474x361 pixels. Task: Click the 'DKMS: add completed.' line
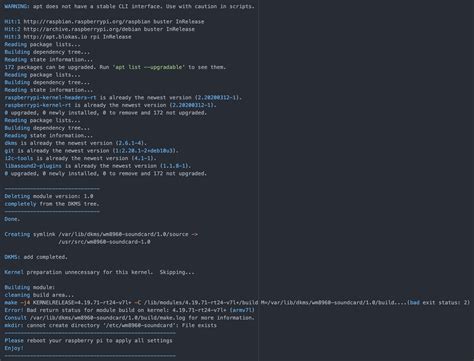[36, 257]
